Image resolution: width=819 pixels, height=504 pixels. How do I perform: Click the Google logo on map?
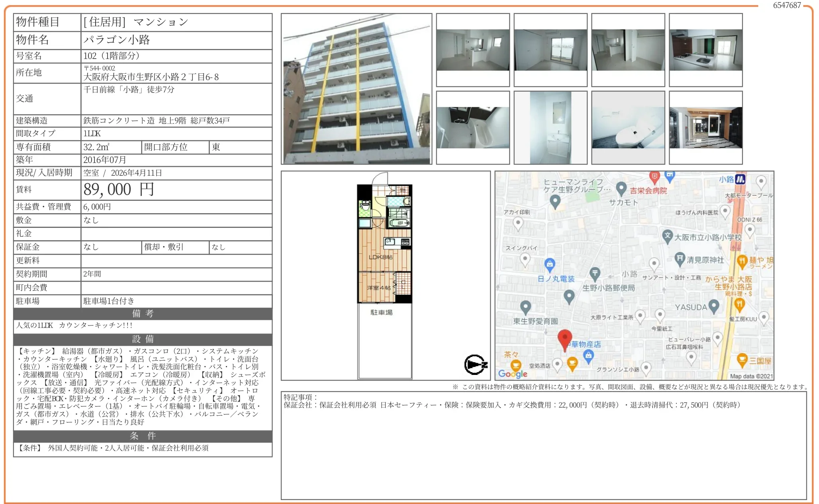click(513, 374)
